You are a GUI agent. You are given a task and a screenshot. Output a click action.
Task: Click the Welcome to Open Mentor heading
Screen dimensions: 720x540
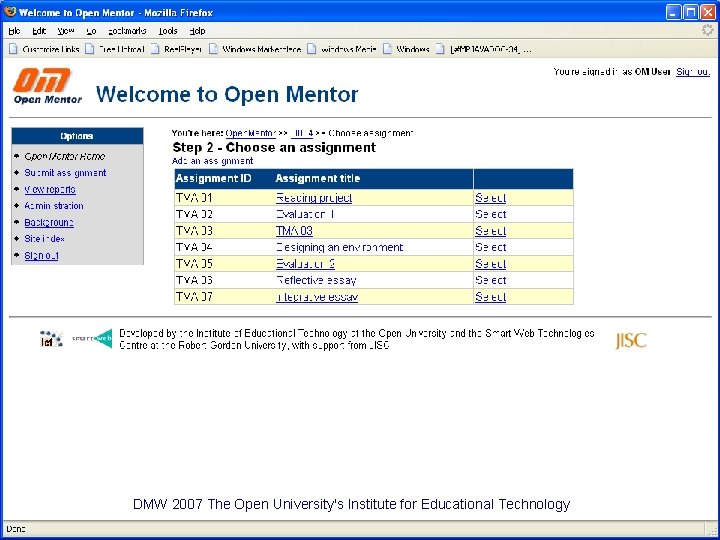227,94
